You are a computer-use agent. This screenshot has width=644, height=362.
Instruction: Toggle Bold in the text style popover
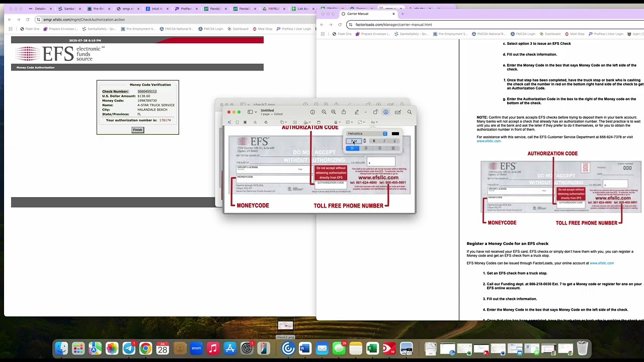coord(374,141)
